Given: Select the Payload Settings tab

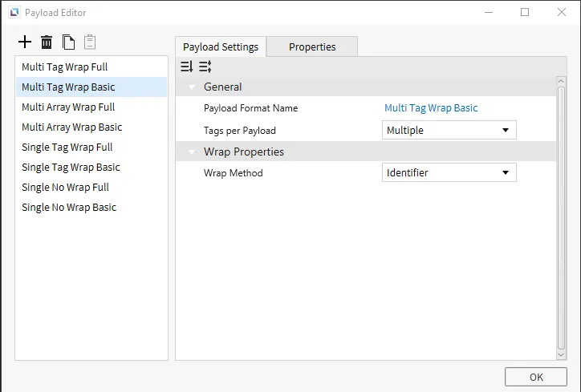Looking at the screenshot, I should coord(221,46).
